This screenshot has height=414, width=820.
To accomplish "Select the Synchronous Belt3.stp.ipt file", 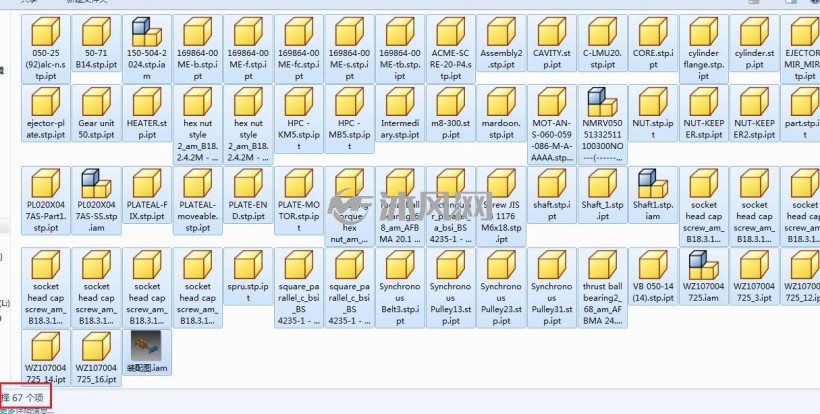I will [x=400, y=288].
